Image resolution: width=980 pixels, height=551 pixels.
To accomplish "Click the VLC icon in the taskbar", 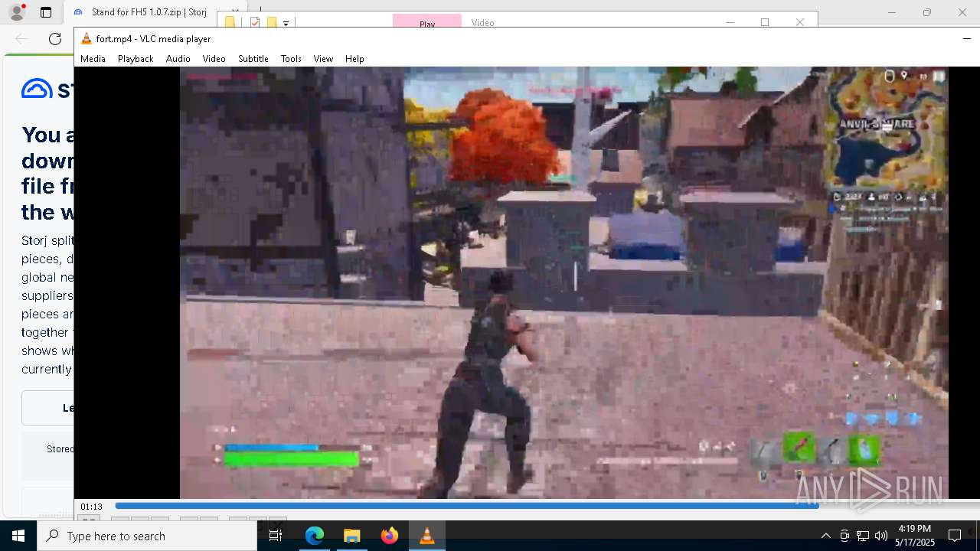I will coord(426,536).
